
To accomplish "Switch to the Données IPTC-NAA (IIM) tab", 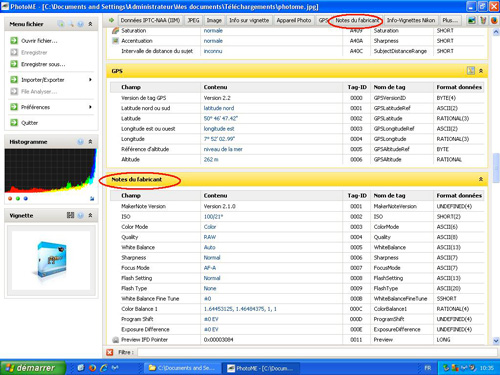I will click(150, 20).
